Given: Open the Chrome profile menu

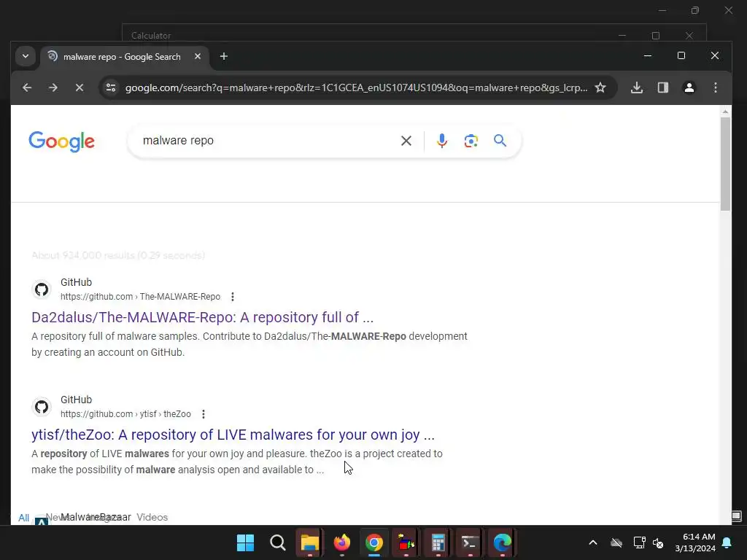Looking at the screenshot, I should 689,87.
